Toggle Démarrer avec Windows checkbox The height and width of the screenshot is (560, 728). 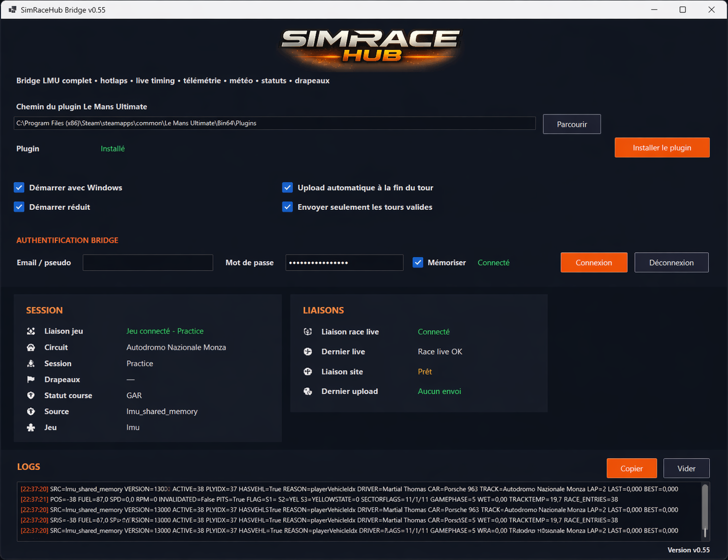point(19,187)
